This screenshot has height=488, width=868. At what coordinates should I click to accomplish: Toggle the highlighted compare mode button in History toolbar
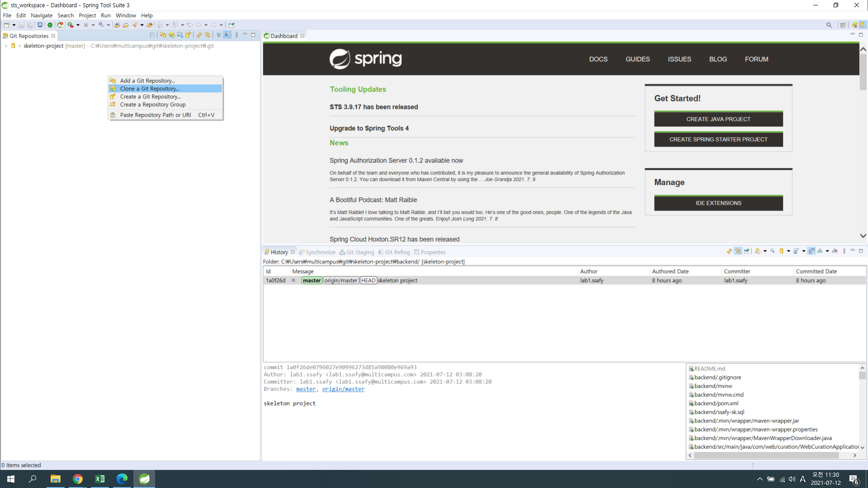click(x=811, y=251)
